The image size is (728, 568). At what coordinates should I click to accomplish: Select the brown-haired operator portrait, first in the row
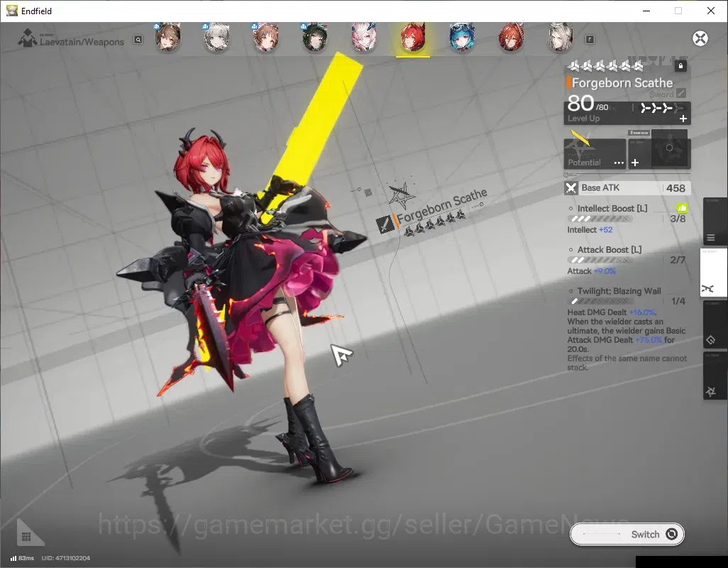(x=167, y=37)
